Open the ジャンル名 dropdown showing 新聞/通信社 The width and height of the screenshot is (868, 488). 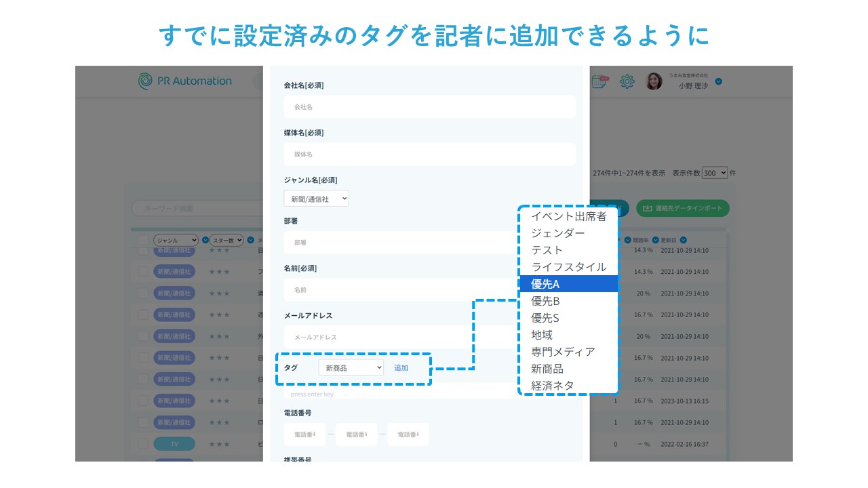pyautogui.click(x=316, y=199)
